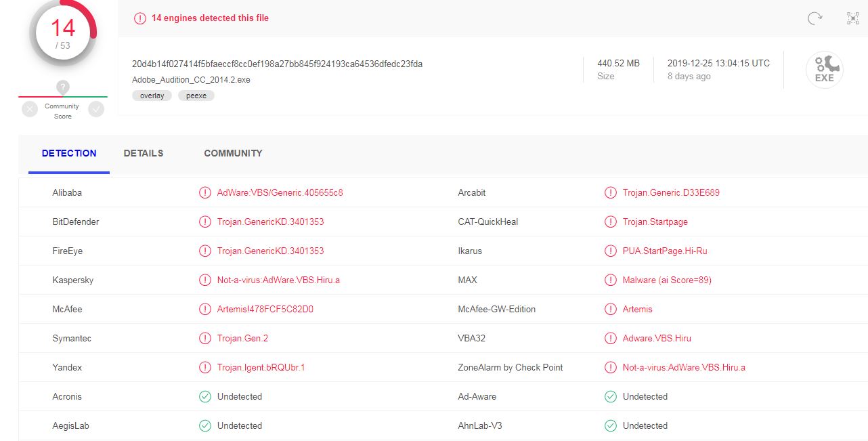Click the reanalyze refresh icon

click(x=815, y=19)
